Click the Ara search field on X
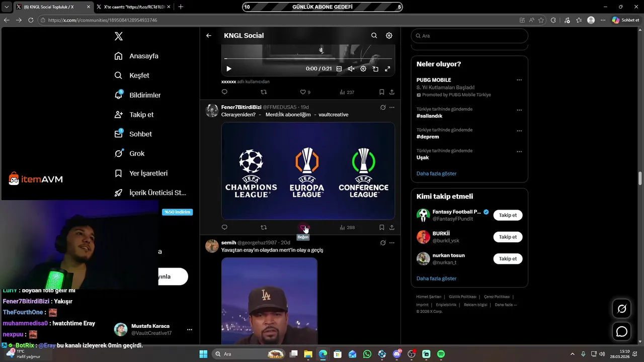 (469, 36)
